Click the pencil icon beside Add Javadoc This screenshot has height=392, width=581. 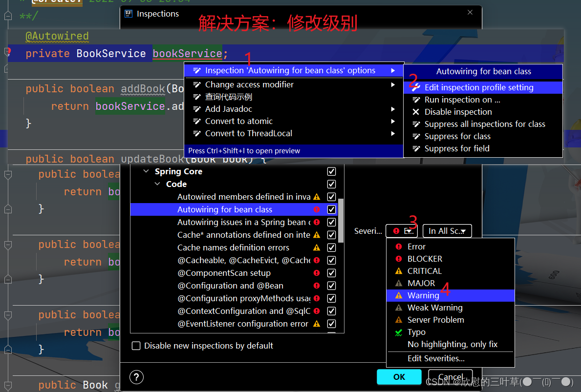point(197,109)
